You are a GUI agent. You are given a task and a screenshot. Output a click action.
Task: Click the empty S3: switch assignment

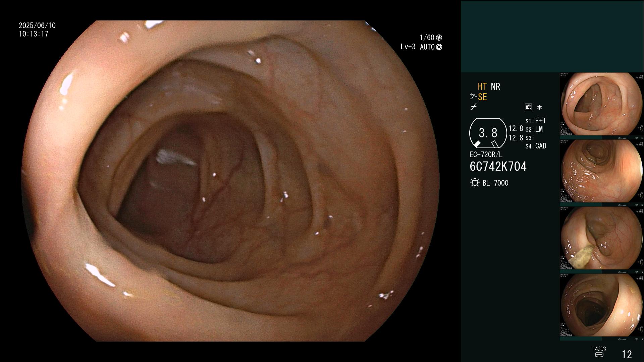point(529,138)
